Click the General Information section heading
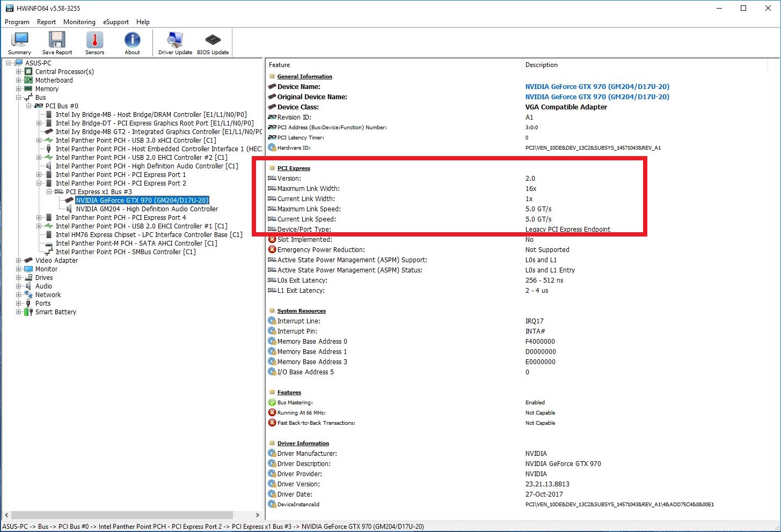Viewport: 781px width, 532px height. pos(304,76)
